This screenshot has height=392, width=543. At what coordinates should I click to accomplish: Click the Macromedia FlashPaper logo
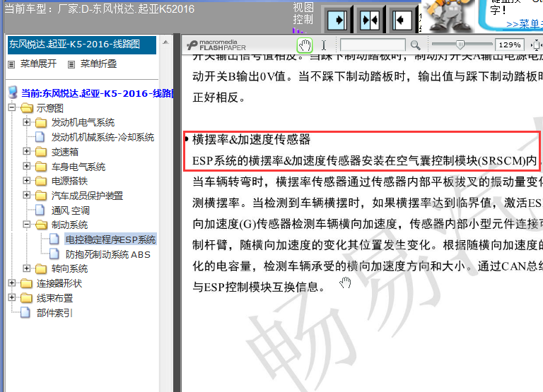tap(216, 45)
